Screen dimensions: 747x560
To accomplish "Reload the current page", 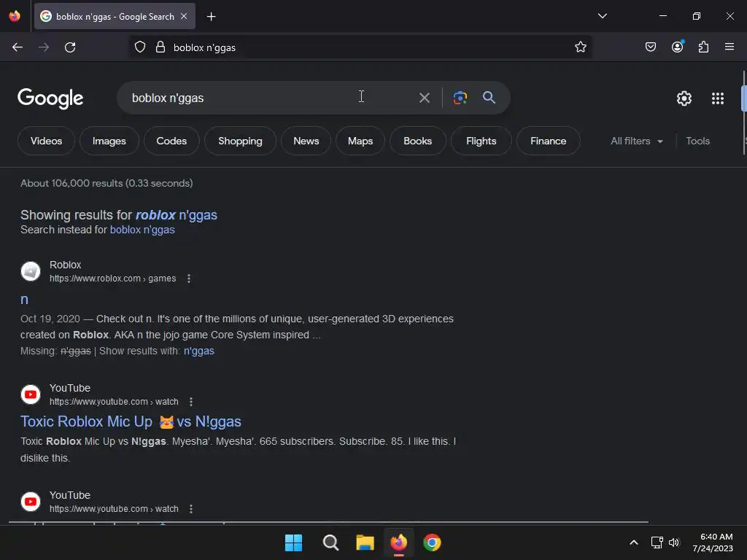I will (x=70, y=47).
